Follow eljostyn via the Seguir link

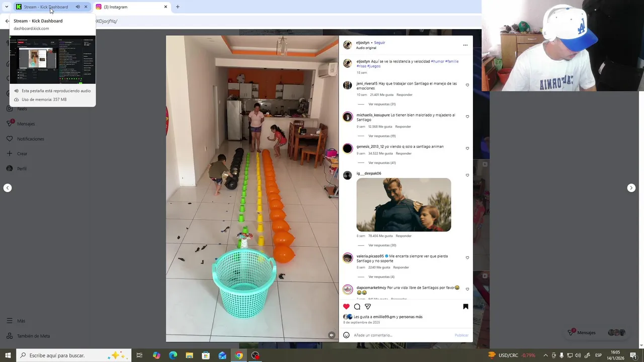(379, 43)
